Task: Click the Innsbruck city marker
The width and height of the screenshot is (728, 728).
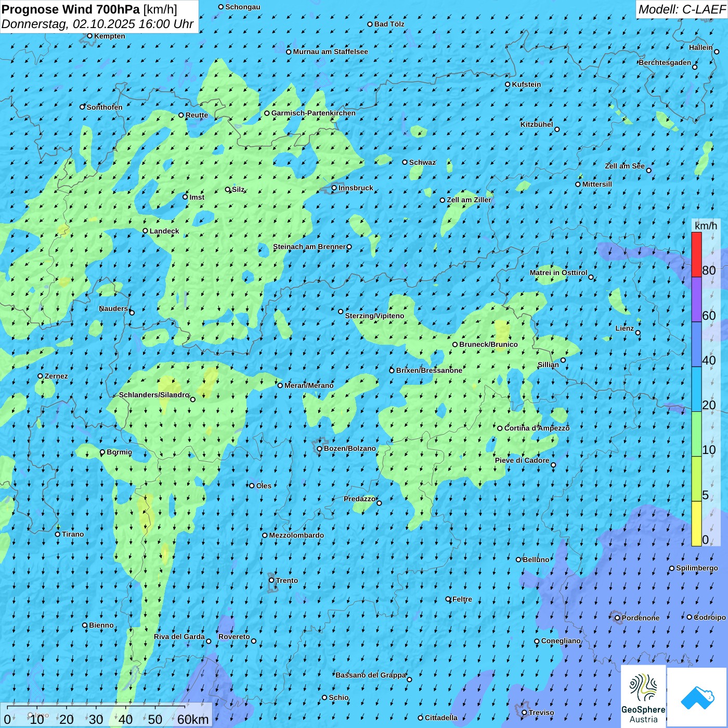Action: (334, 188)
